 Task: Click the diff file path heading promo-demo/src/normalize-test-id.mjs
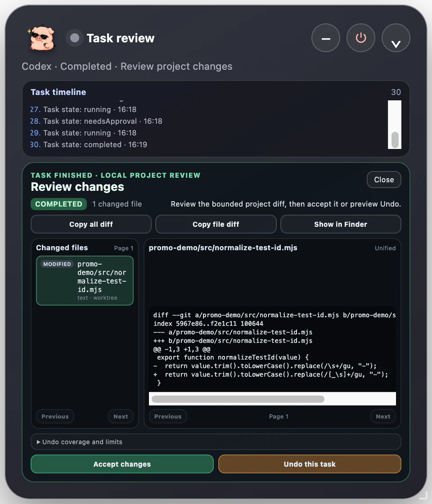[x=223, y=247]
